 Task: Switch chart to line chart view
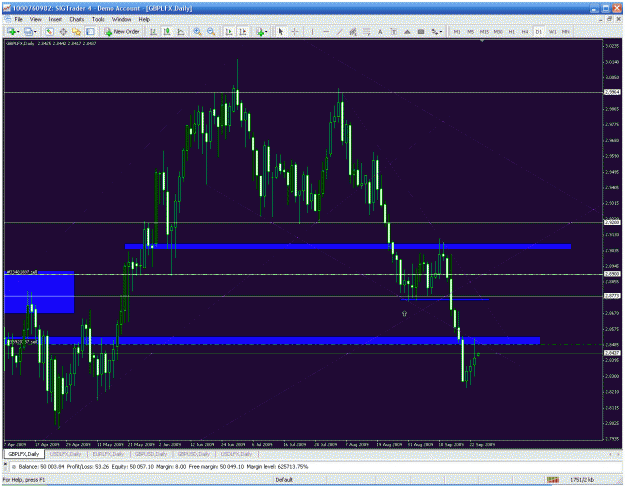click(181, 32)
